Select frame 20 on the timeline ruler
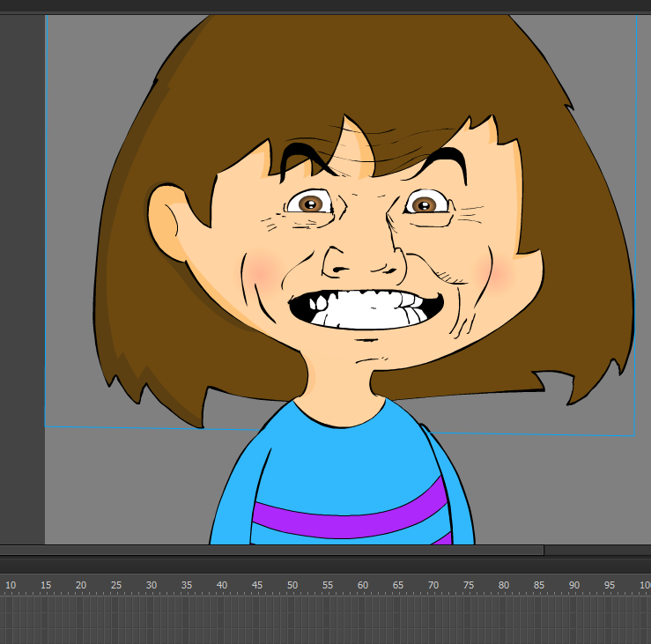 pyautogui.click(x=81, y=585)
